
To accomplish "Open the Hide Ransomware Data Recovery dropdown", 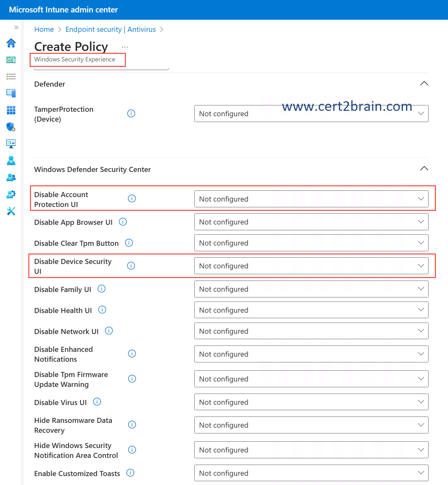I will click(x=311, y=425).
